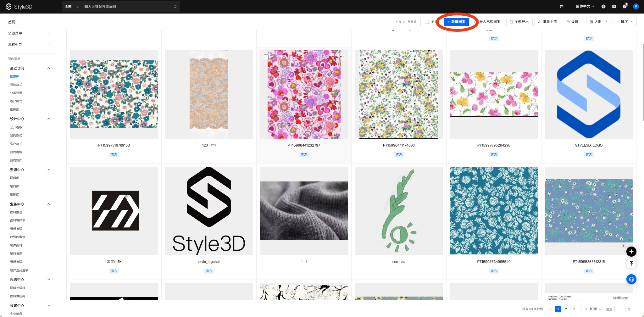Screen dimensions: 644x317
Task: Open 分享设置 in sidebar
Action: coord(16,93)
